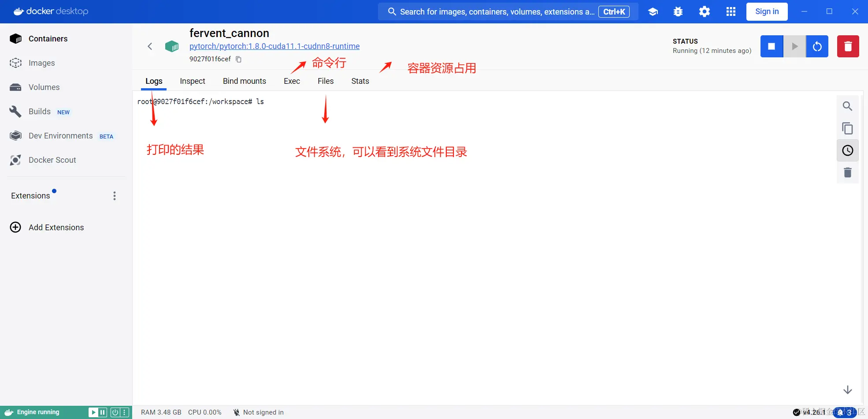
Task: Open Docker Desktop settings gear
Action: click(x=705, y=12)
